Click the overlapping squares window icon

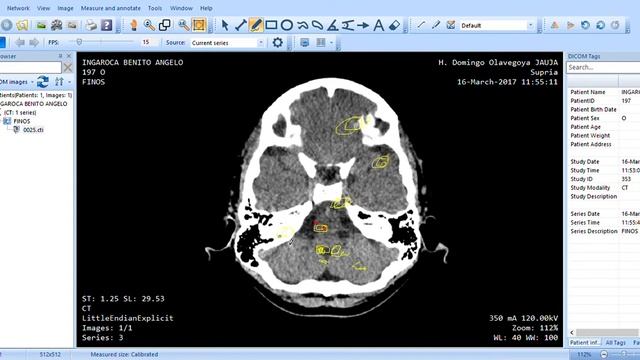(x=164, y=25)
